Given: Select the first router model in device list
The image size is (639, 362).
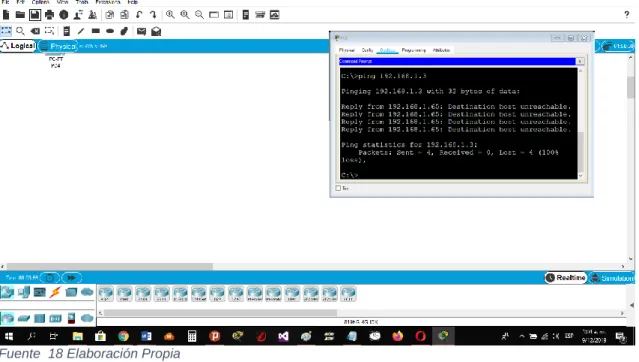Looking at the screenshot, I should [106, 294].
